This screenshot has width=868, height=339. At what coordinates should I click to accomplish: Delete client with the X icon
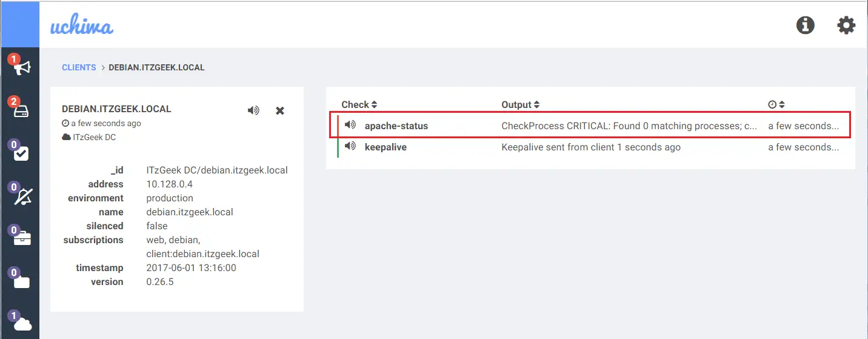(x=280, y=110)
